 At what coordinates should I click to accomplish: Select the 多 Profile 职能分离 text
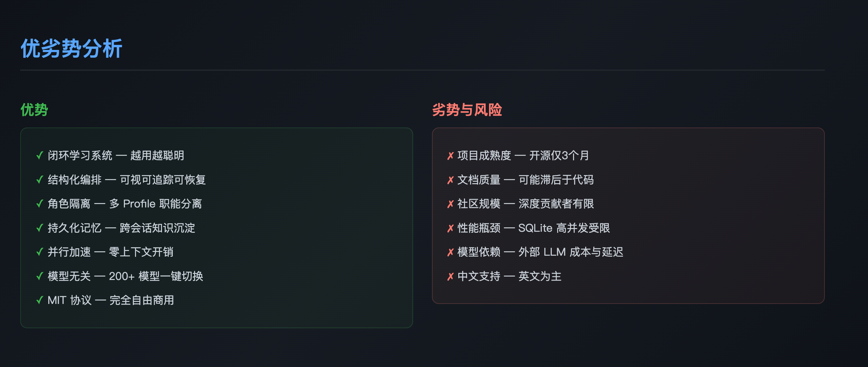(x=156, y=204)
